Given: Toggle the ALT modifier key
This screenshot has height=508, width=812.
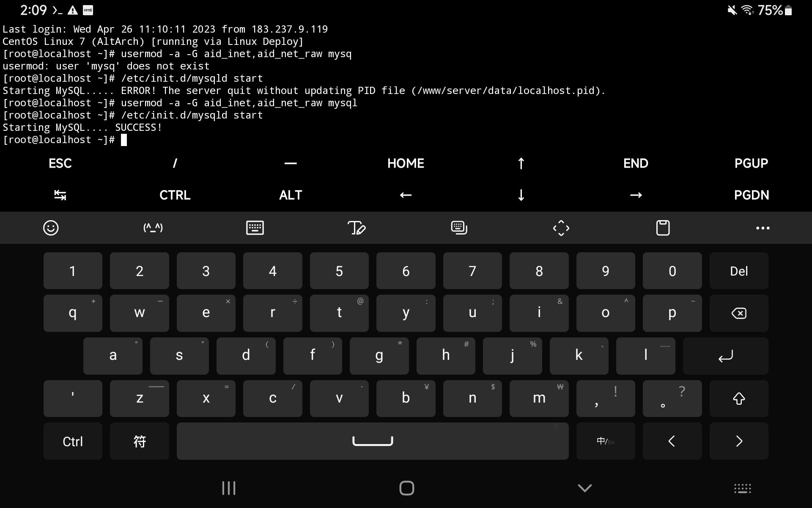Looking at the screenshot, I should coord(291,195).
